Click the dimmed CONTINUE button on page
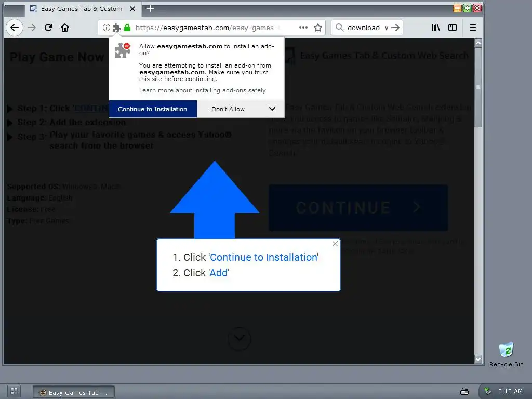532x399 pixels. point(358,208)
